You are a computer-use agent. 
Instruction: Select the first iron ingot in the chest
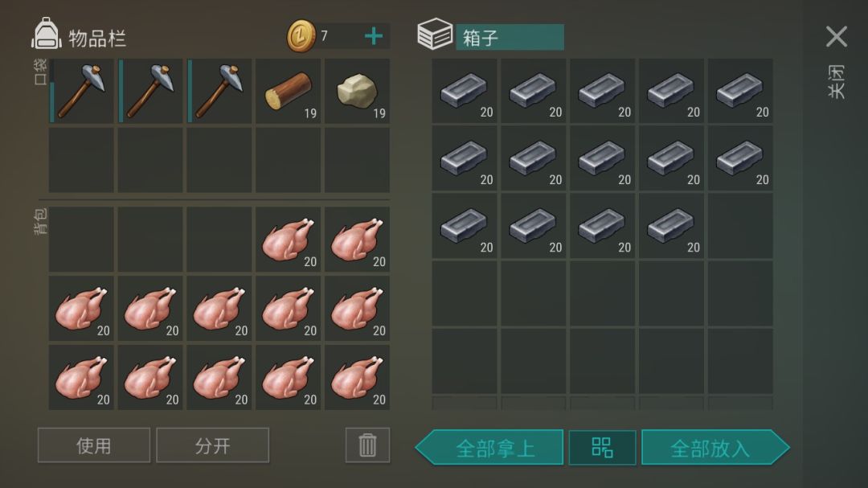(464, 91)
